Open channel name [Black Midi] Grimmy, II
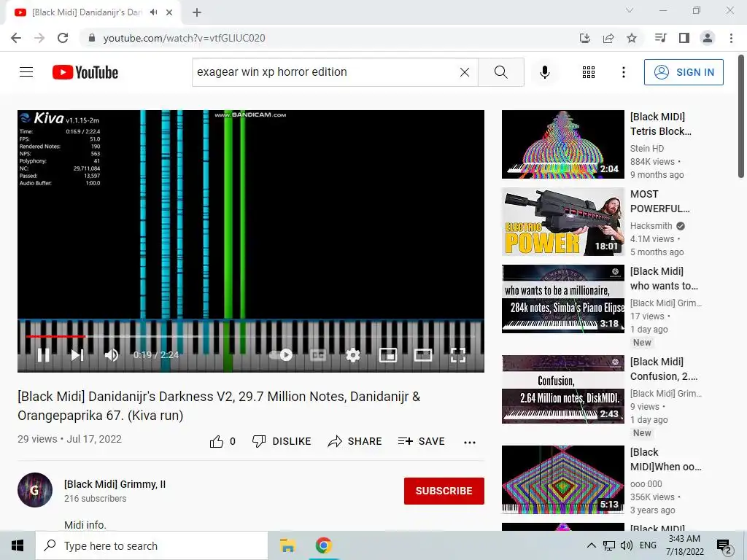 coord(115,484)
